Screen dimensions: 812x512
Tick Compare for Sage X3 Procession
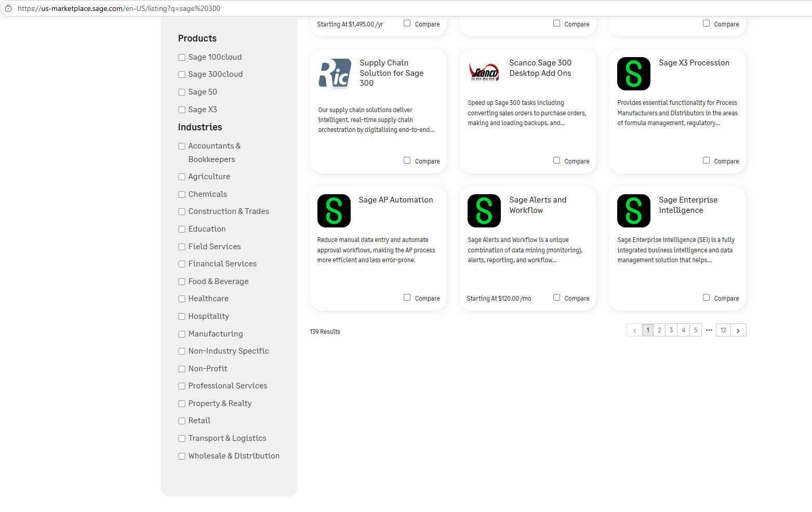point(707,160)
